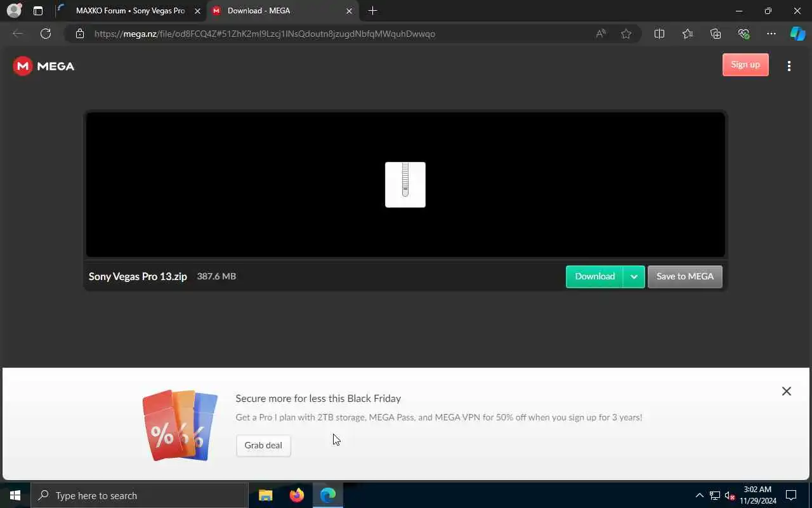Click 'Secure more for less this Black Friday' heading
812x508 pixels.
click(318, 398)
